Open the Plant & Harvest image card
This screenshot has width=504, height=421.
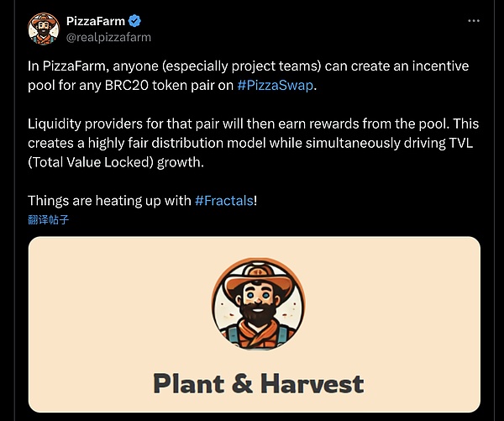(253, 324)
